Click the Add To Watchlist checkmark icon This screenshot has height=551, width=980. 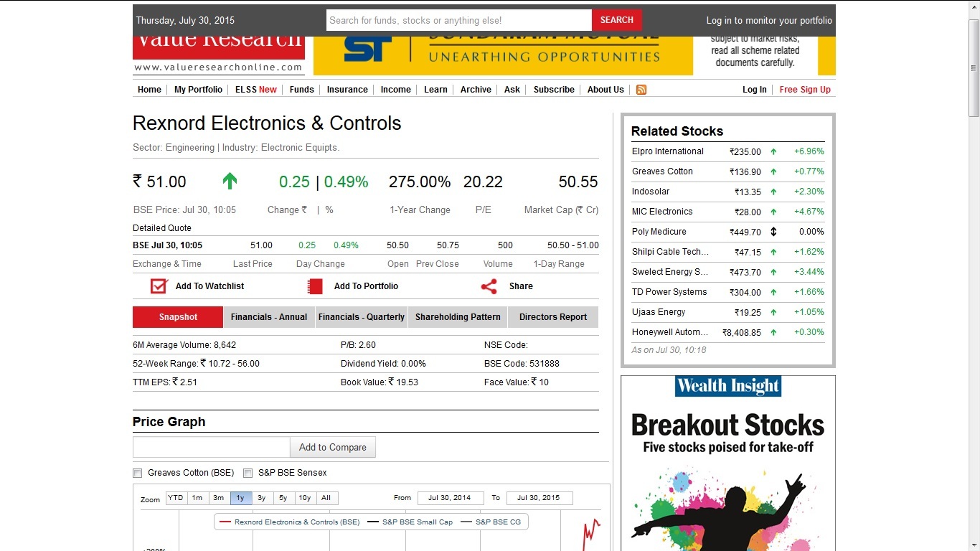(159, 286)
